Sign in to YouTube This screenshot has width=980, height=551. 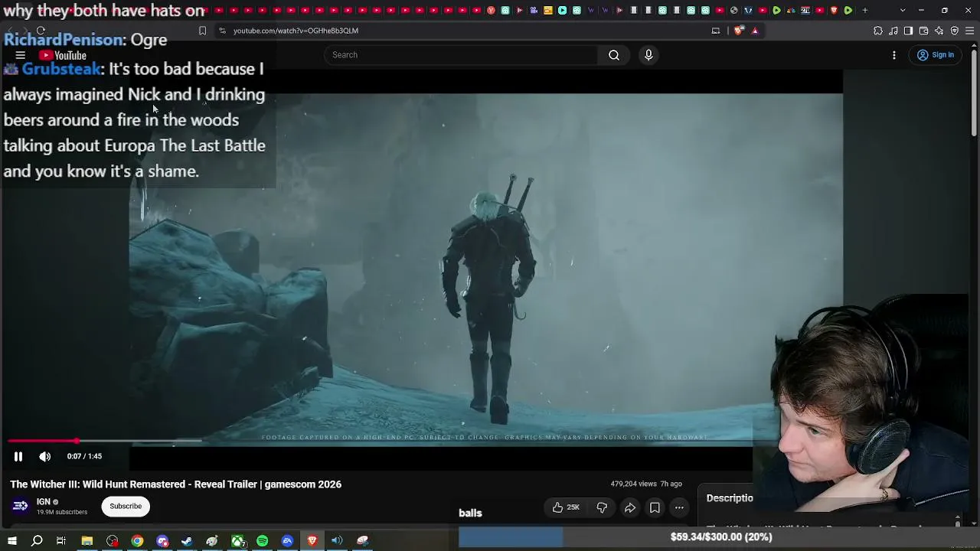pos(936,55)
